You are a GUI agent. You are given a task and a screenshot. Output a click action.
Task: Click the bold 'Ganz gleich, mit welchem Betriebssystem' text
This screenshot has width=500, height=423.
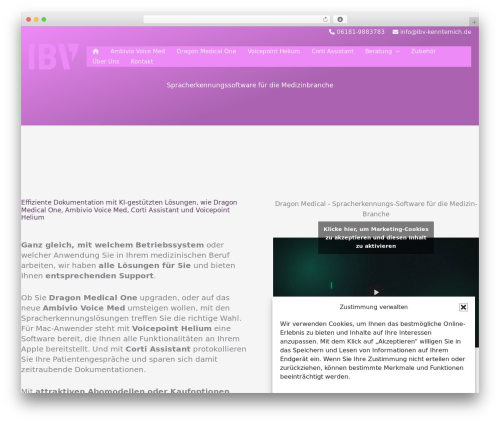click(x=113, y=245)
